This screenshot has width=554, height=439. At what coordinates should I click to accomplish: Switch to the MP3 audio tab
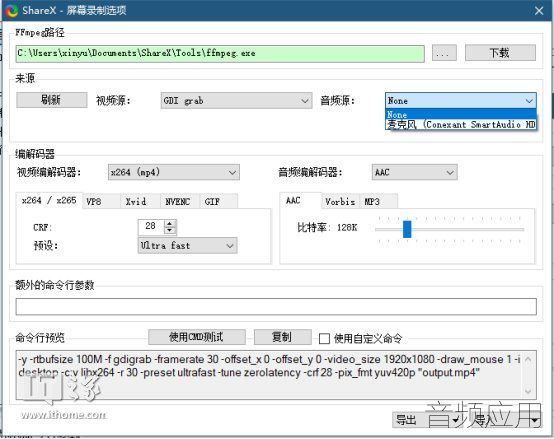(378, 202)
